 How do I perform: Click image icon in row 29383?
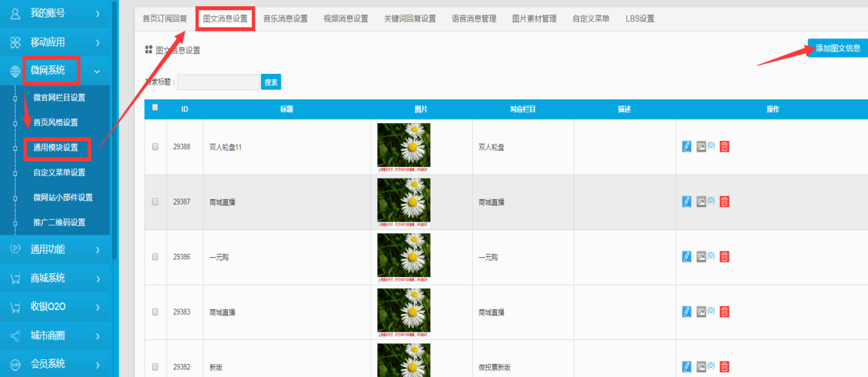701,311
